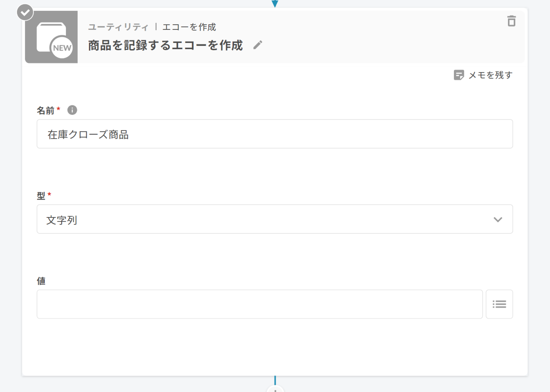This screenshot has height=392, width=550.
Task: Click the ユーティリティ breadcrumb label
Action: (x=118, y=27)
